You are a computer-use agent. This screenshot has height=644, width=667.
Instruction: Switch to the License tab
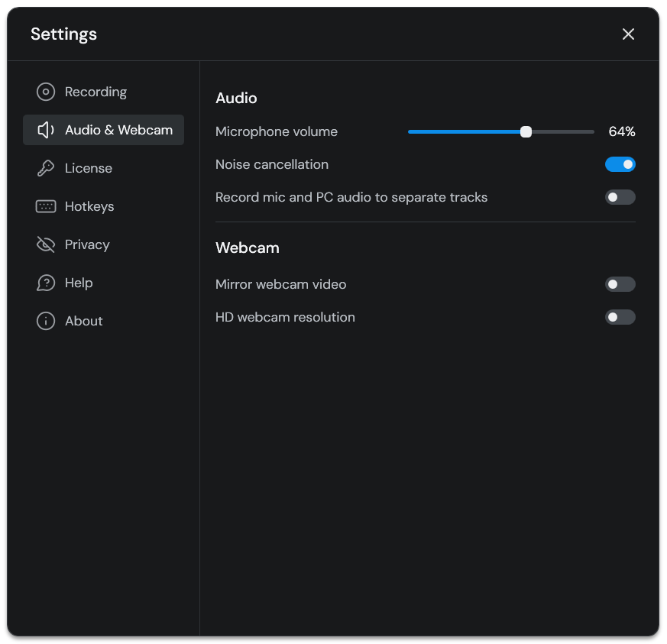point(89,168)
